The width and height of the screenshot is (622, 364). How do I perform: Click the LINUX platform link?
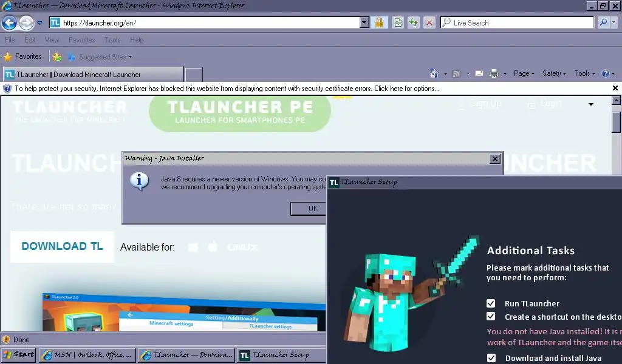tap(242, 247)
